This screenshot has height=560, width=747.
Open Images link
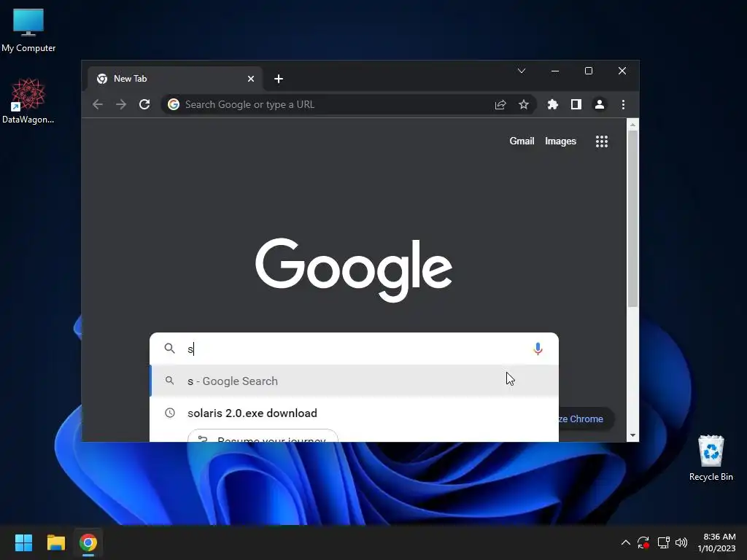[560, 141]
